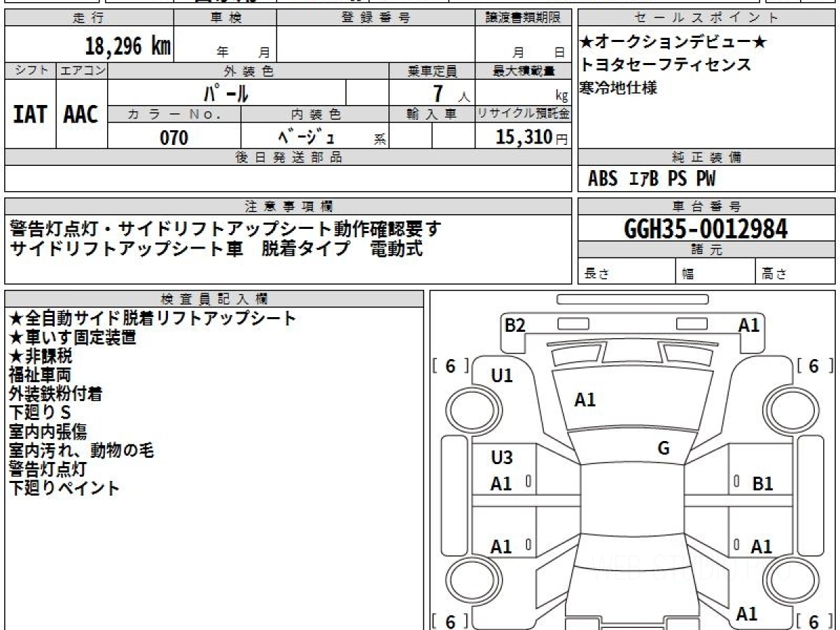
Task: Select the seating capacity 7 人
Action: 450,93
